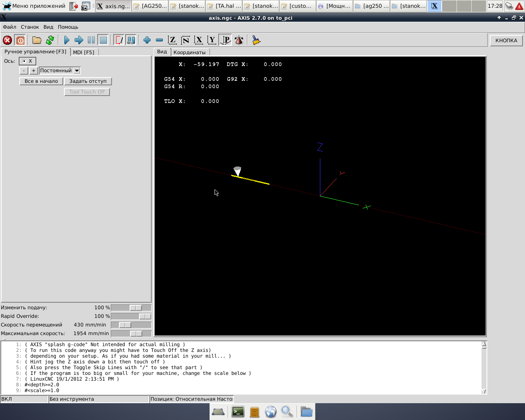The width and height of the screenshot is (525, 420).
Task: Toggle skip lines with slash button
Action: point(119,40)
